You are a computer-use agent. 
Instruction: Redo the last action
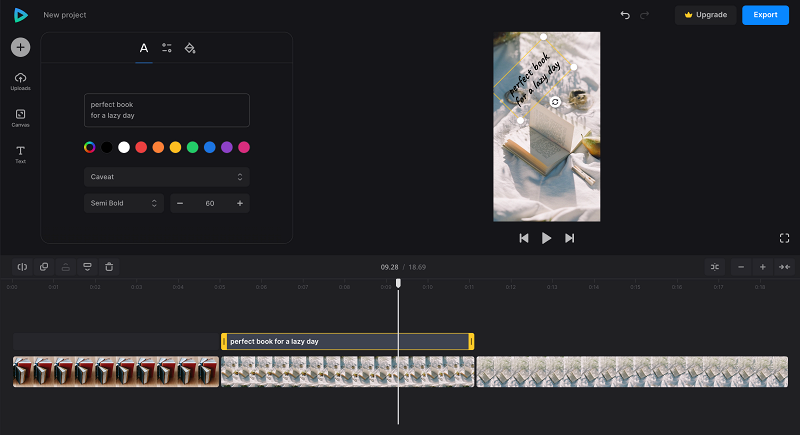click(644, 15)
